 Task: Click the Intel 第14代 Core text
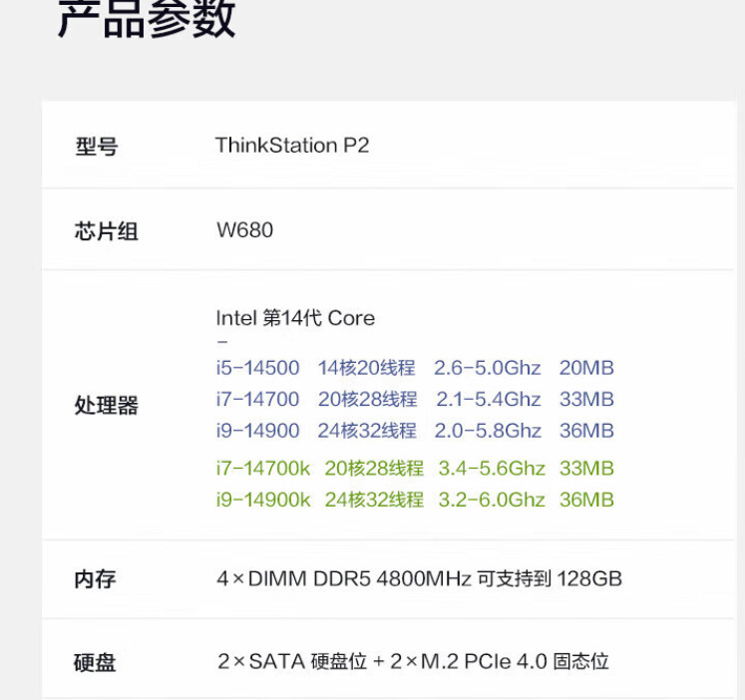(295, 318)
